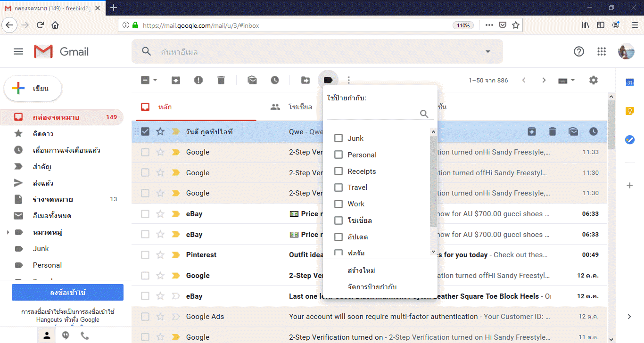Open the Google Ads email row
Image resolution: width=644 pixels, height=343 pixels.
pos(370,317)
